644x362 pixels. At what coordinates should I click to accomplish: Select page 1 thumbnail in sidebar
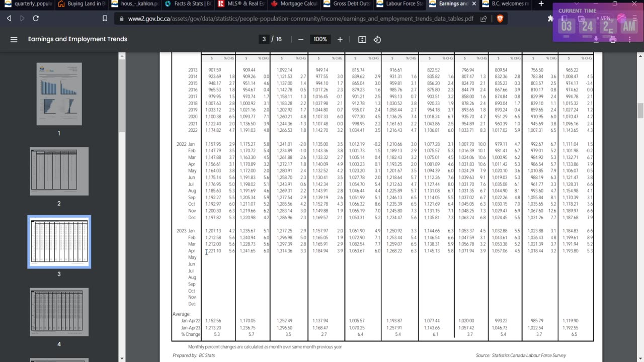(59, 94)
